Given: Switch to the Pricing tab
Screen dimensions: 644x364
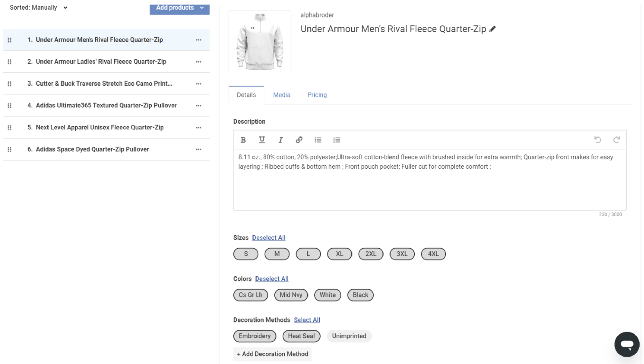Looking at the screenshot, I should pos(317,95).
